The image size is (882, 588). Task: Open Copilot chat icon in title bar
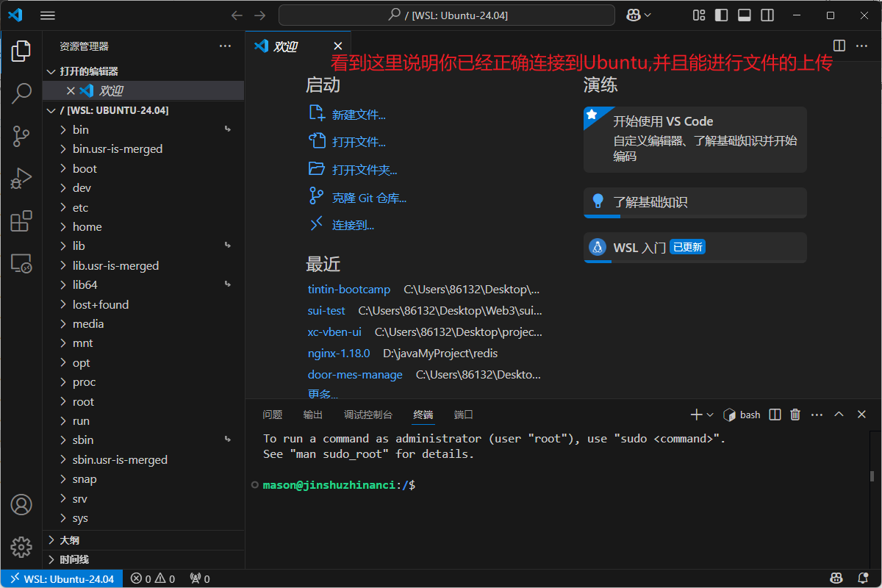click(634, 15)
